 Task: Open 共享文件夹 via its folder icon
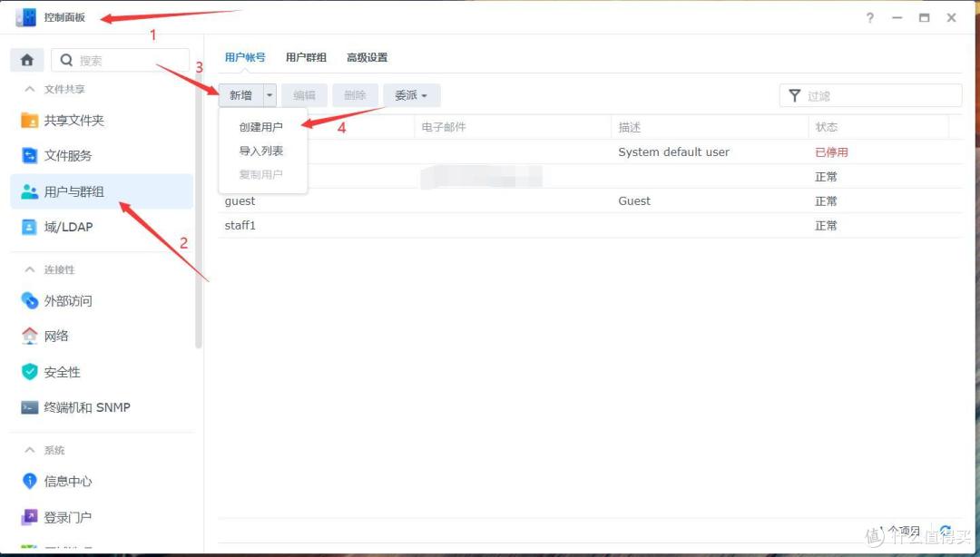tap(29, 120)
